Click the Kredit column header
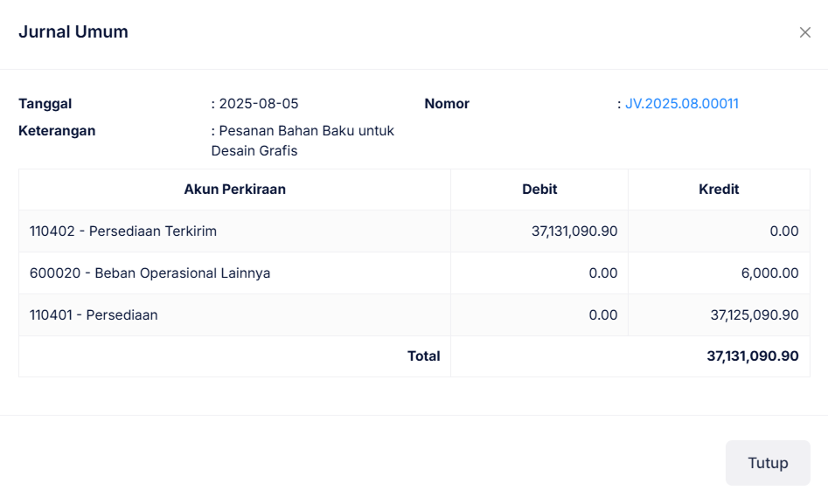This screenshot has height=504, width=828. (x=719, y=190)
